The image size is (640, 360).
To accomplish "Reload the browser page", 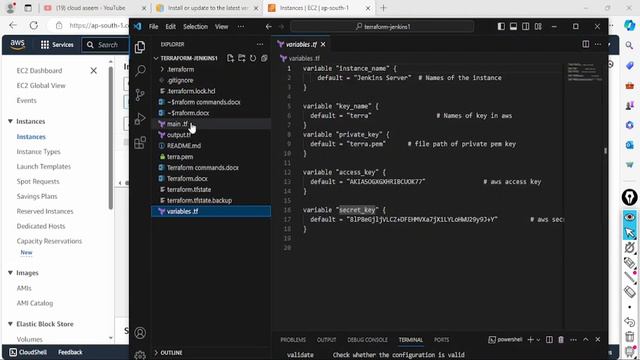I will pyautogui.click(x=33, y=25).
